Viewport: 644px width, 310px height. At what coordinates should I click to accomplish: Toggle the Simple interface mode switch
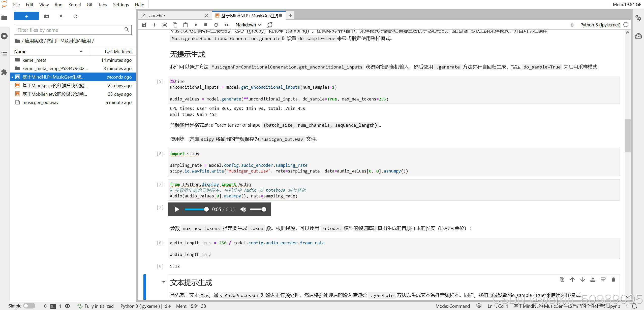coord(29,306)
